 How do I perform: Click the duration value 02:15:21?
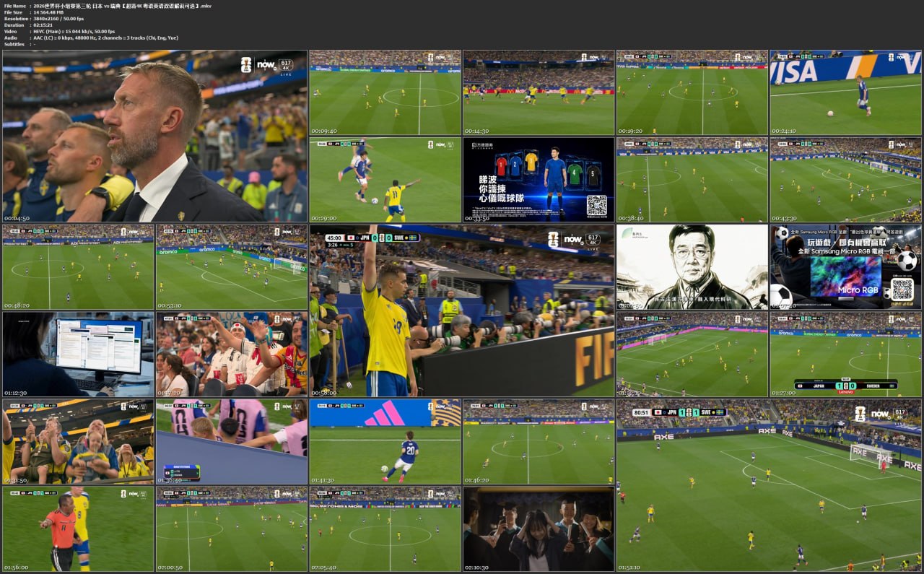[44, 25]
